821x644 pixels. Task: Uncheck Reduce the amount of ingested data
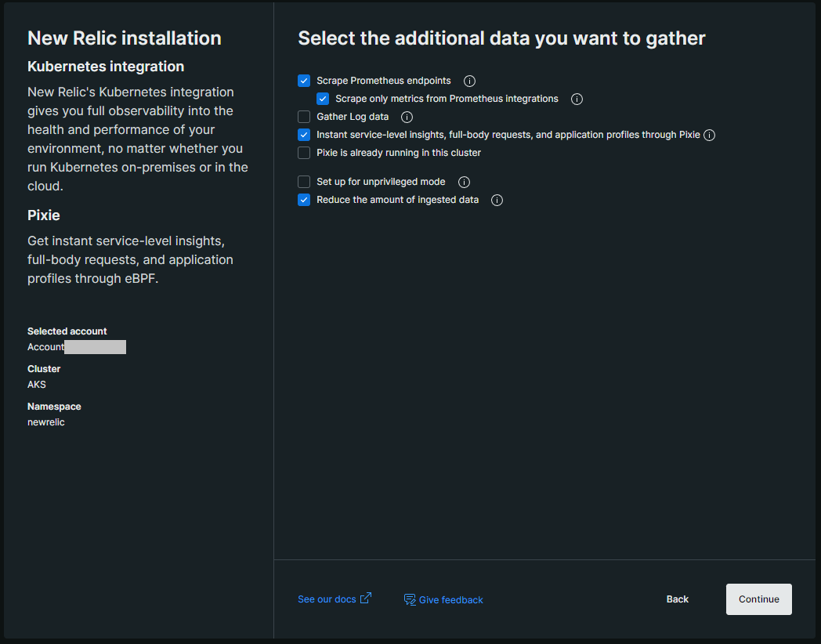(304, 200)
